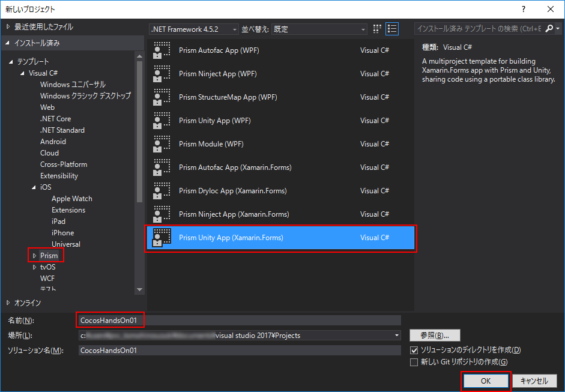The width and height of the screenshot is (565, 392).
Task: Click the キャンセル button
Action: [x=534, y=381]
